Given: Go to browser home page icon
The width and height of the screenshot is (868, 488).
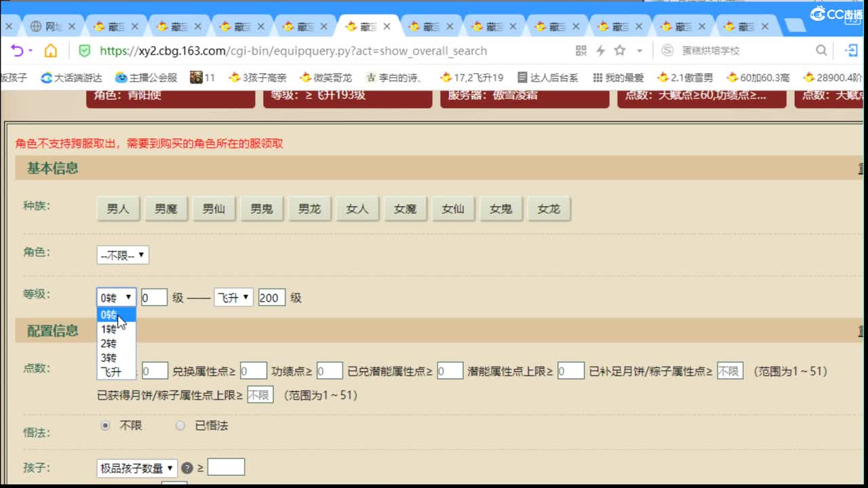Looking at the screenshot, I should [51, 51].
